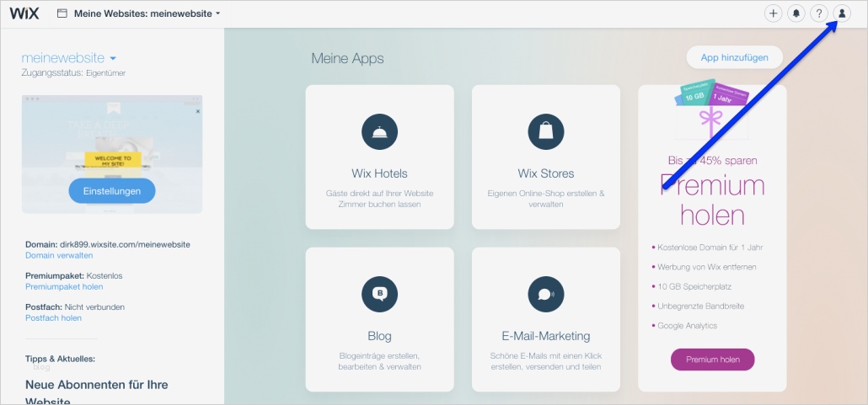Click the Kostenlose Domain für 1 Jahr item

click(711, 248)
